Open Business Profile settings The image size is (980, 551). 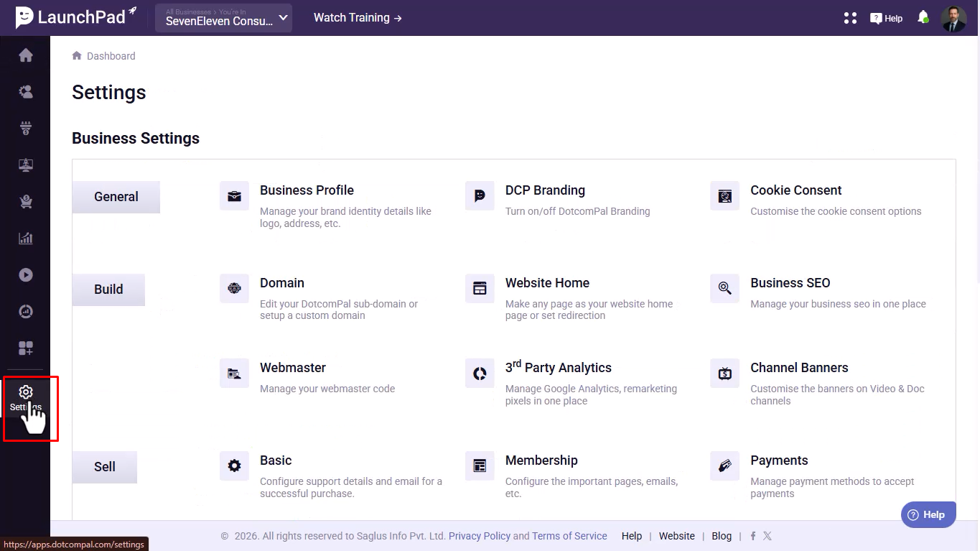tap(307, 190)
